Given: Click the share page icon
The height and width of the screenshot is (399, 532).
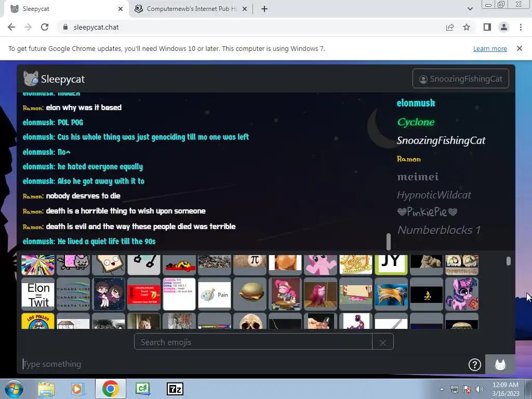Looking at the screenshot, I should point(450,27).
